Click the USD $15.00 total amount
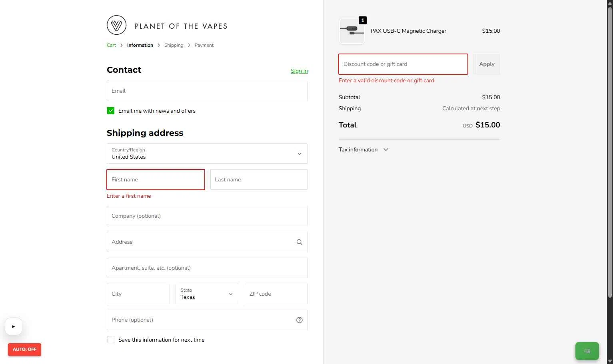The height and width of the screenshot is (364, 613). [x=481, y=125]
